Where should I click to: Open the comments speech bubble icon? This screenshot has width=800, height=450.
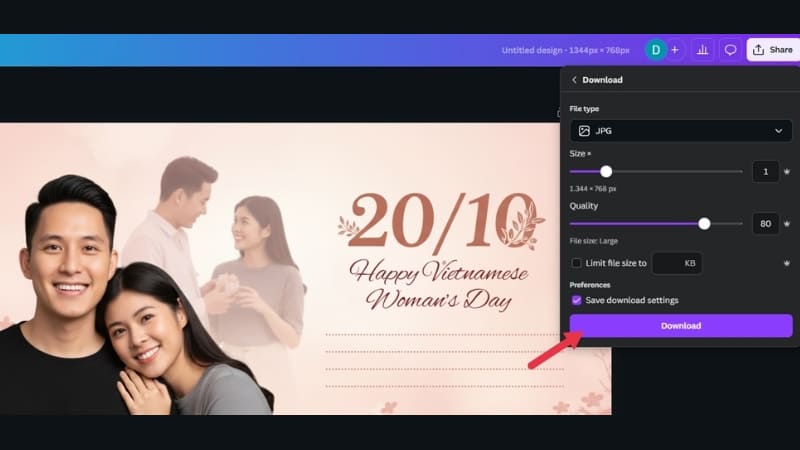[x=730, y=50]
